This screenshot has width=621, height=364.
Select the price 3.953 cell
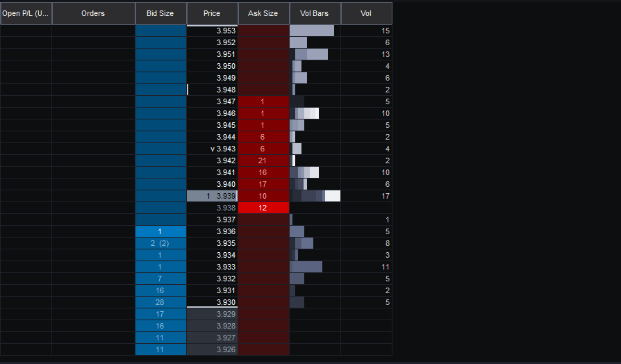213,31
